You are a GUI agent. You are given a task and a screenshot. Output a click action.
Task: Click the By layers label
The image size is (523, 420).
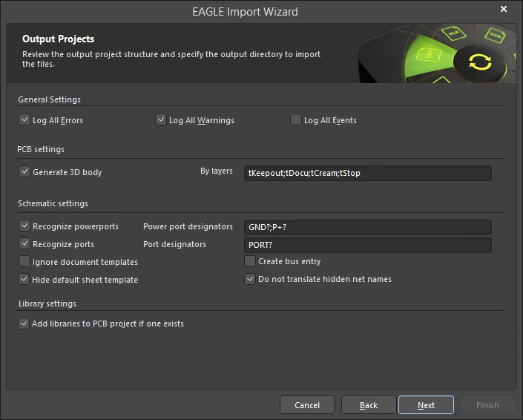pos(217,171)
